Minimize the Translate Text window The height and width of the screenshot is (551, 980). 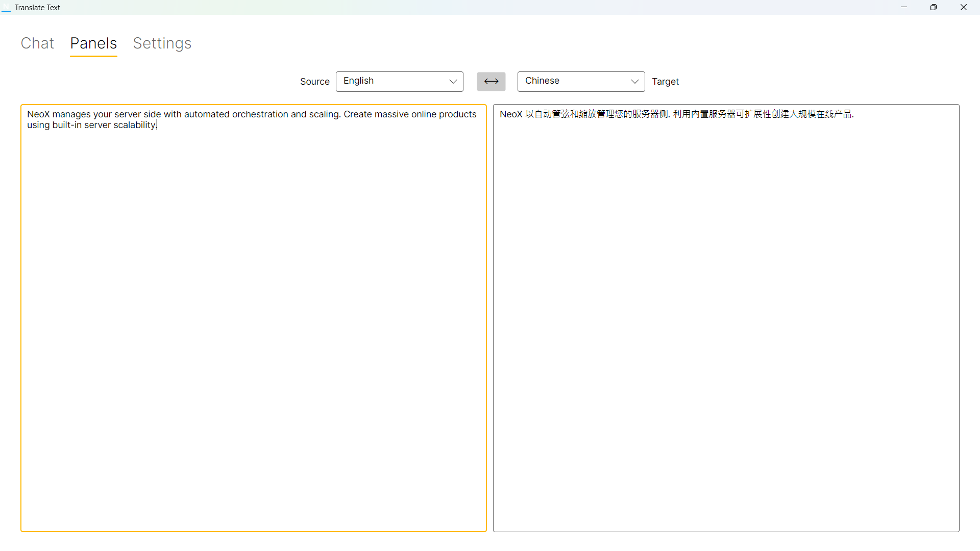[x=904, y=7]
